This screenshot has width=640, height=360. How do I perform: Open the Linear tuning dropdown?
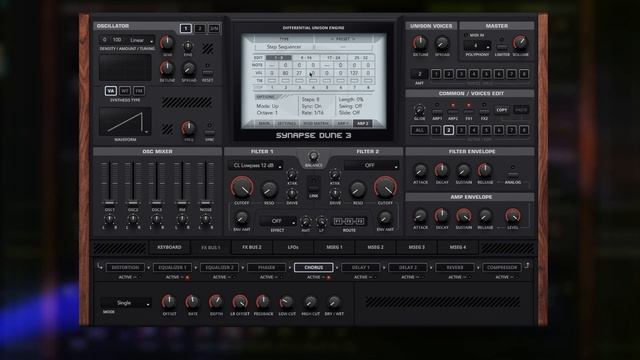click(141, 40)
